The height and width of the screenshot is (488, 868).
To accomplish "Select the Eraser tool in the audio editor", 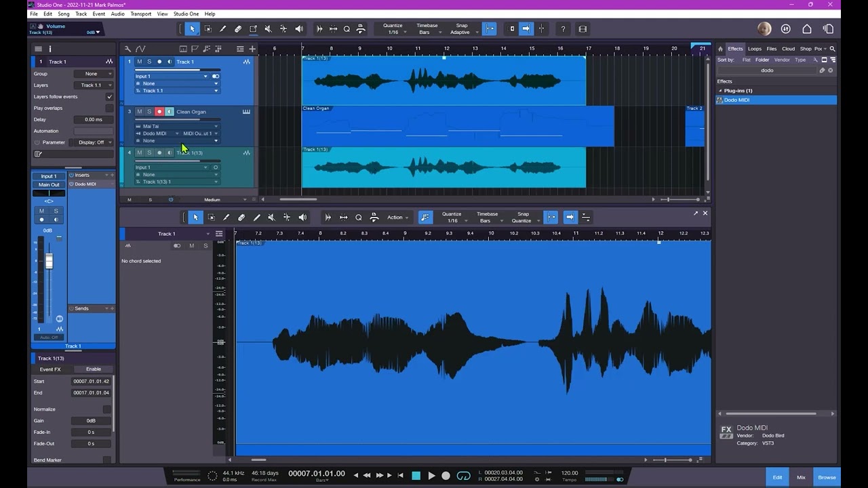I will pyautogui.click(x=241, y=218).
